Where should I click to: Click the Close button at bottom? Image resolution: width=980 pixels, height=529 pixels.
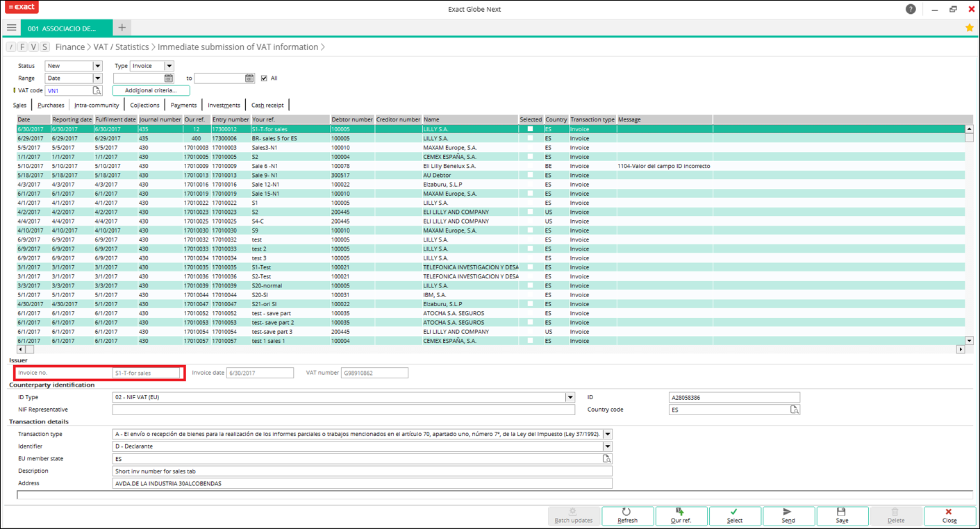point(949,516)
